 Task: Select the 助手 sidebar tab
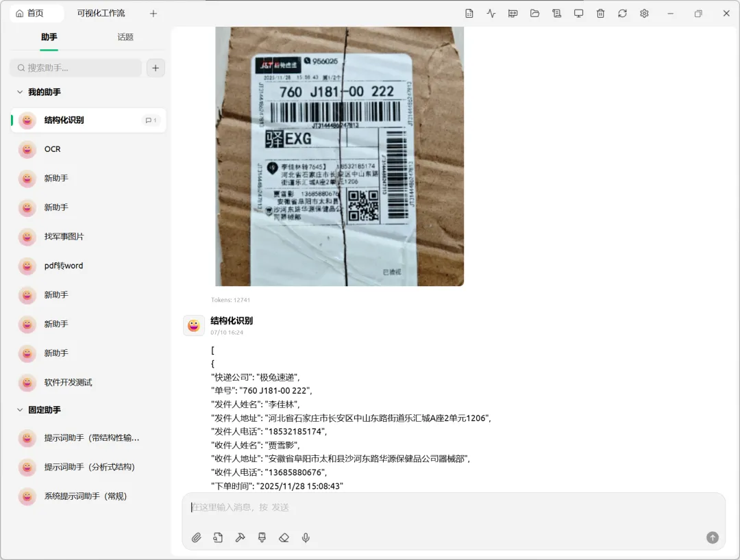coord(49,37)
